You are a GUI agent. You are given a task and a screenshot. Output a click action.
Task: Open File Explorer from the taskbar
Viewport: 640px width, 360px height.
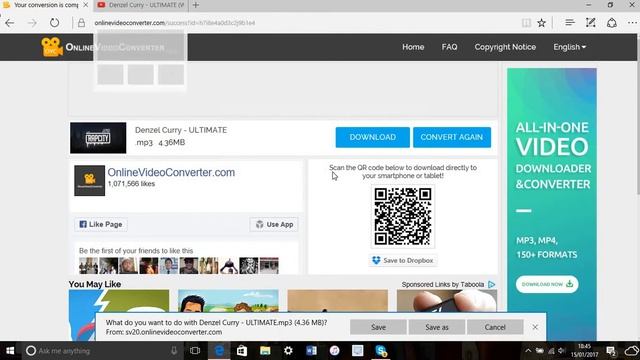click(x=265, y=351)
